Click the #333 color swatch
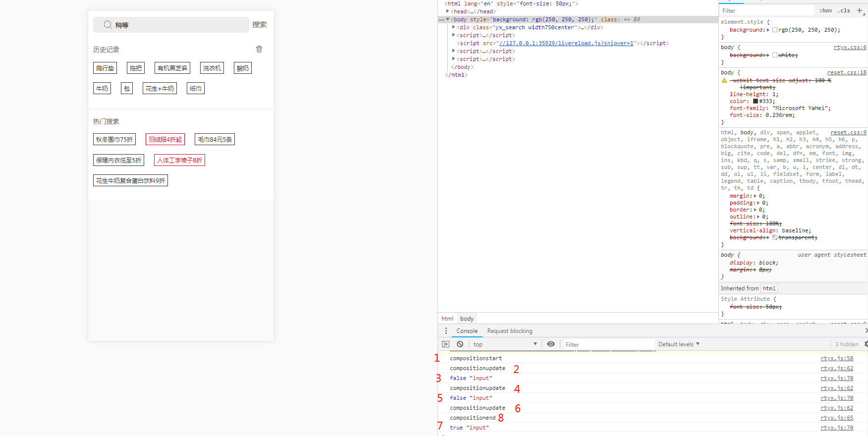868x436 pixels. (x=756, y=101)
